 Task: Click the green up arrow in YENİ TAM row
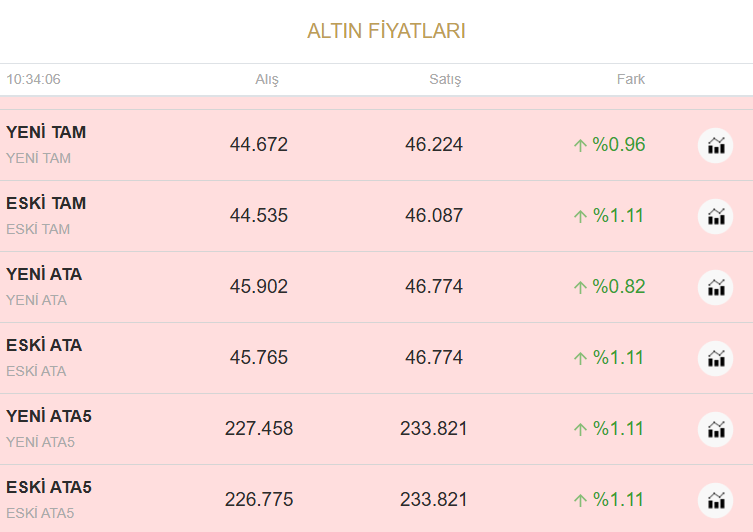(580, 146)
